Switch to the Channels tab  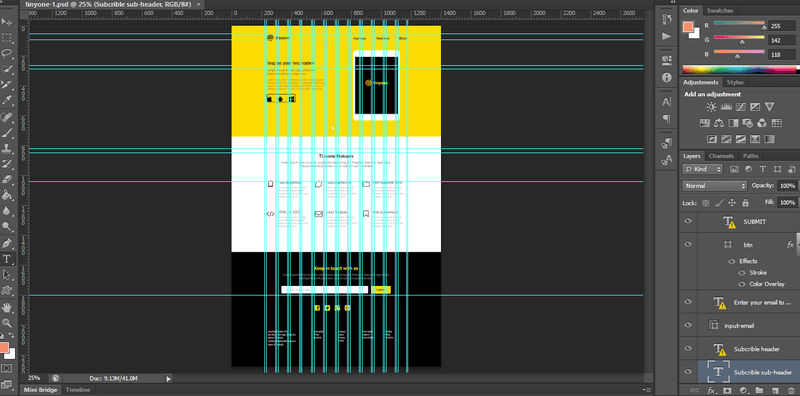(721, 156)
